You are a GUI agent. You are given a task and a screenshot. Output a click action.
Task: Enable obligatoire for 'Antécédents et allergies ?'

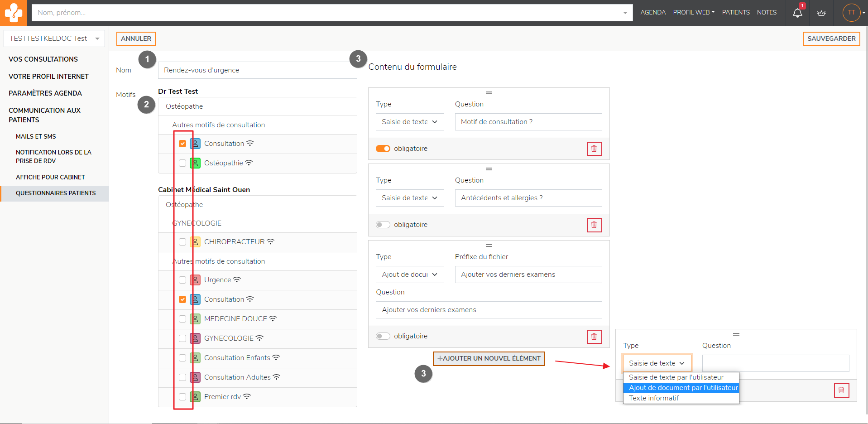(383, 225)
